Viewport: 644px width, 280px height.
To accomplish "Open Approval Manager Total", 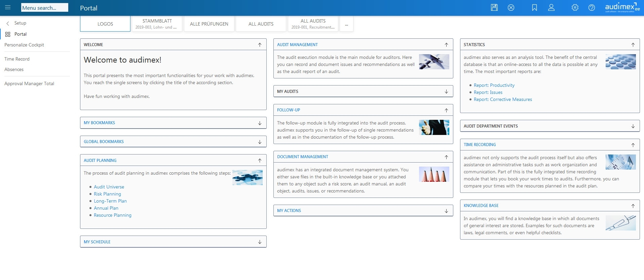I will pyautogui.click(x=29, y=83).
